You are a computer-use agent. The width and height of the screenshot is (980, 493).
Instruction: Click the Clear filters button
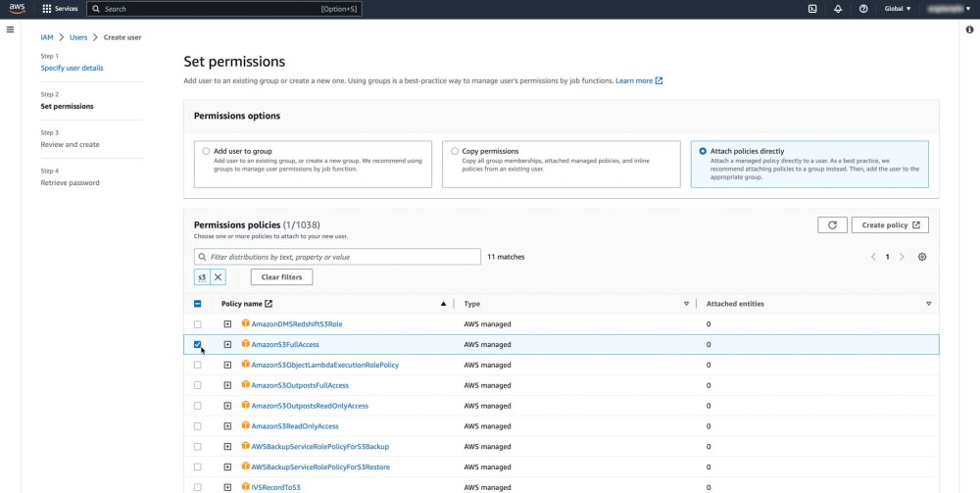click(282, 277)
